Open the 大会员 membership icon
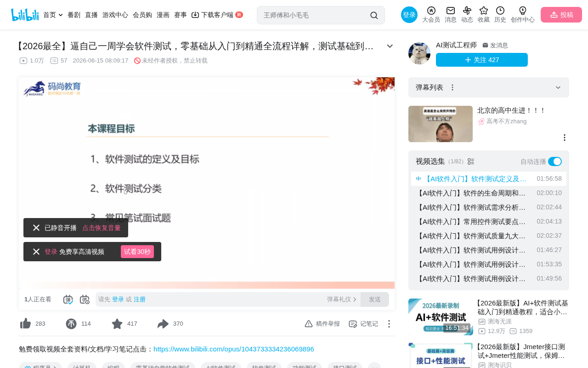This screenshot has height=368, width=588. [x=431, y=15]
